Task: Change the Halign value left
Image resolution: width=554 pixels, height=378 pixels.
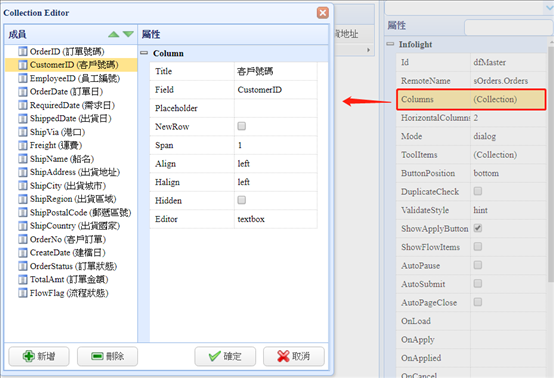Action: point(276,182)
